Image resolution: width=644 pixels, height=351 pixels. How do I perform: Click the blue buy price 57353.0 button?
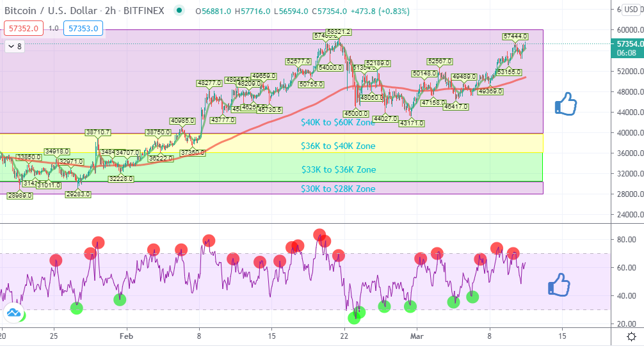[83, 28]
